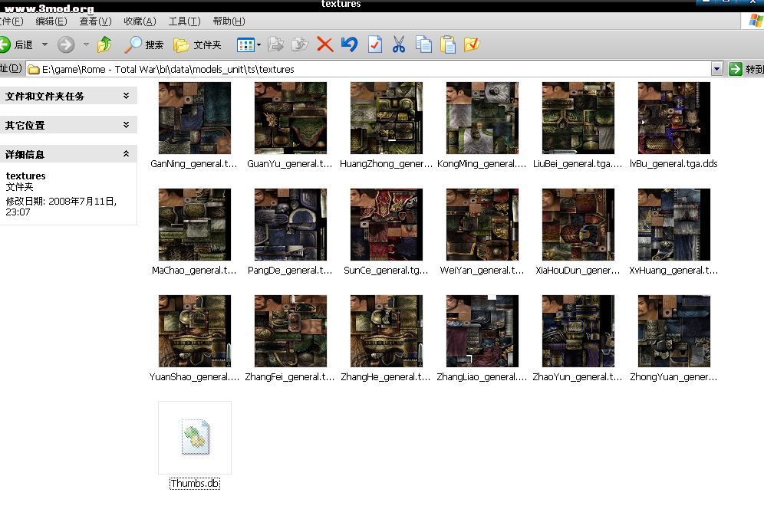This screenshot has width=764, height=532.
Task: Click the Paste clipboard icon
Action: pyautogui.click(x=448, y=45)
